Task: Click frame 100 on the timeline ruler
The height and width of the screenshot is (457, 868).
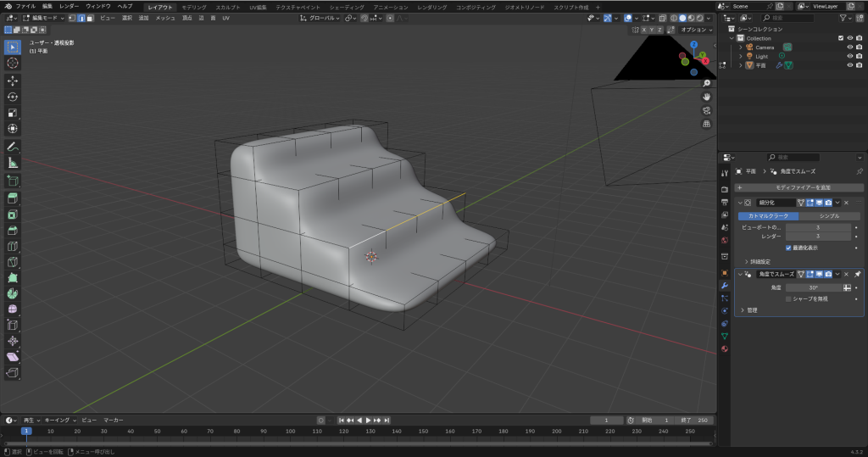Action: point(291,431)
